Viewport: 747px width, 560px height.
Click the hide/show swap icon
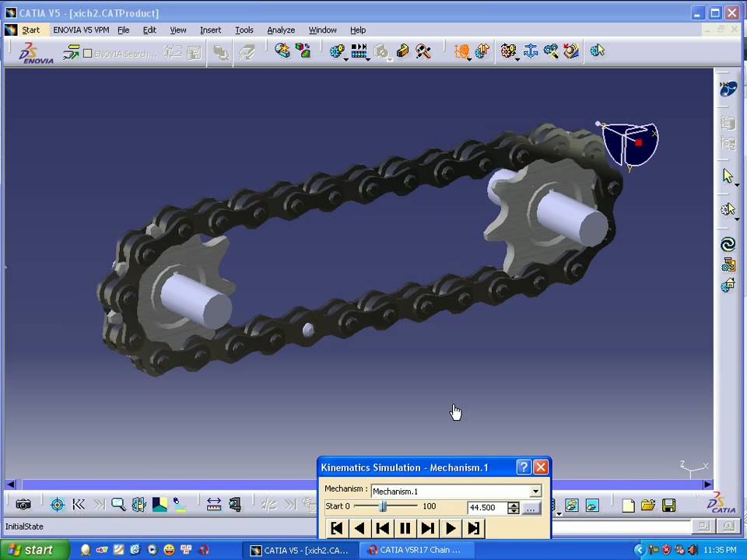[x=180, y=504]
